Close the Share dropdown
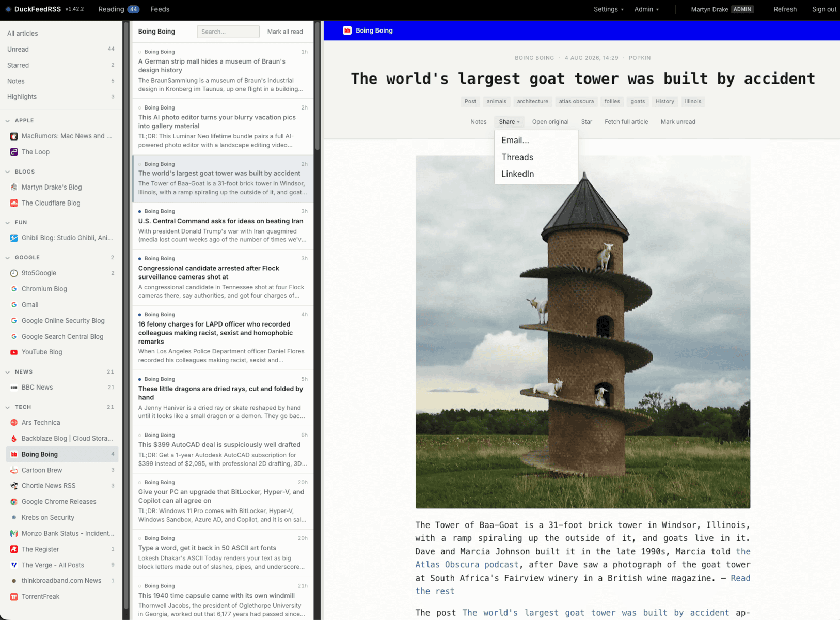Viewport: 840px width, 620px height. click(509, 122)
